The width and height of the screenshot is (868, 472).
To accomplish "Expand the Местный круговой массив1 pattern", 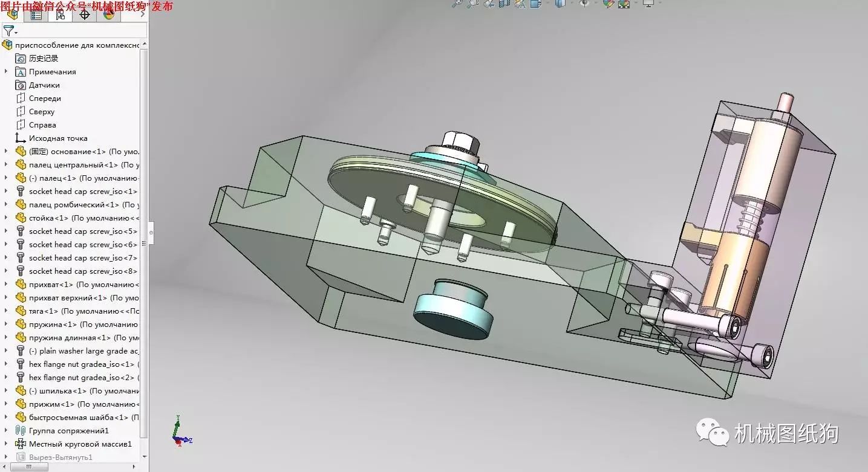I will tap(6, 444).
